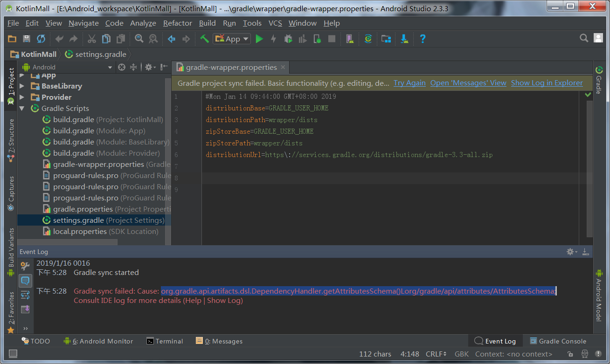
Task: Click the Try Again link
Action: click(x=409, y=83)
